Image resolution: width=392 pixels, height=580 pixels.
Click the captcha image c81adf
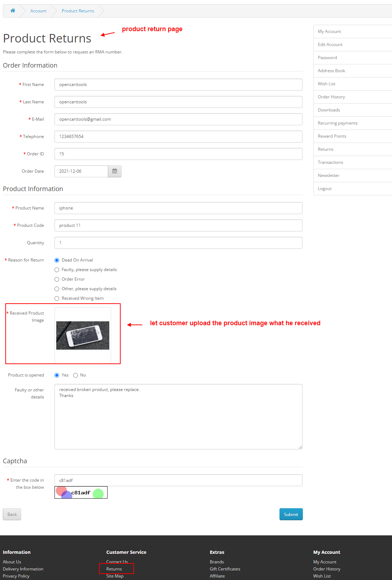coord(81,492)
